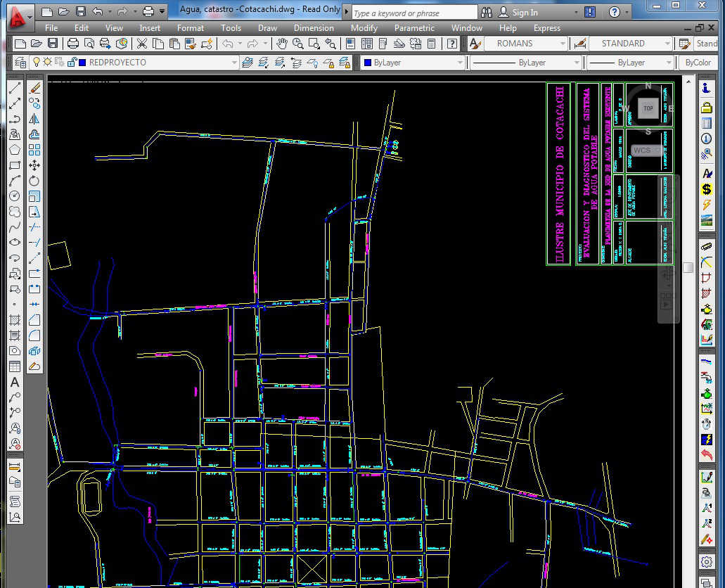Click the TOP face of ViewCube
725x588 pixels.
tap(648, 108)
